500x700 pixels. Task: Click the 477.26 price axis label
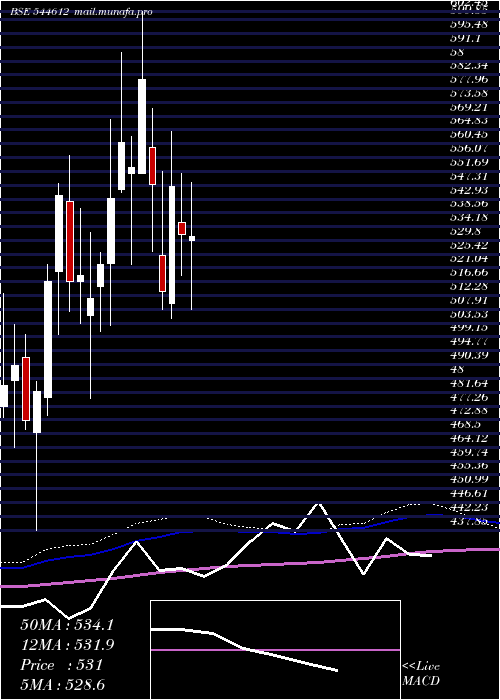point(468,397)
